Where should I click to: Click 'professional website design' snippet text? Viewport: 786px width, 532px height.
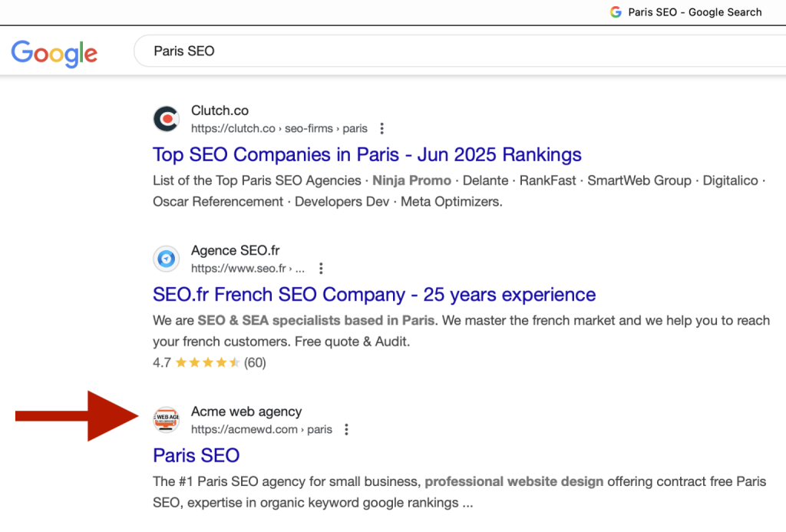click(514, 481)
